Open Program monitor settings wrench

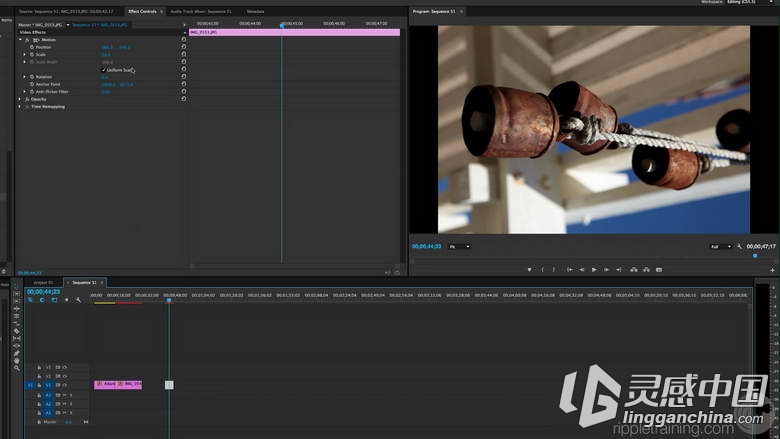coord(740,247)
